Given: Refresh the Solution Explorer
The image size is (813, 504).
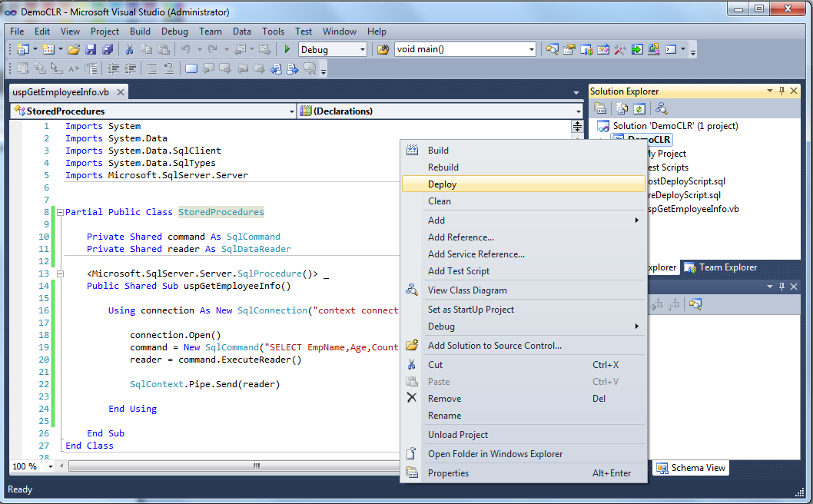Looking at the screenshot, I should tap(639, 108).
